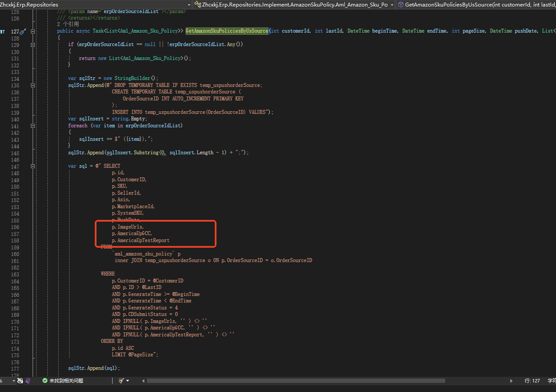Click the horizontal scrollbar right arrow

[x=511, y=381]
